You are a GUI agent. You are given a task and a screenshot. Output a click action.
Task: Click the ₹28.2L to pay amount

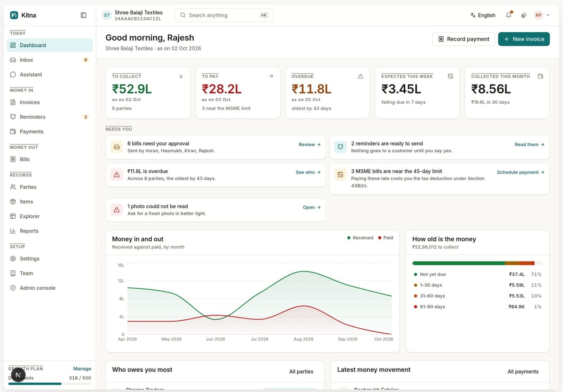(x=222, y=89)
